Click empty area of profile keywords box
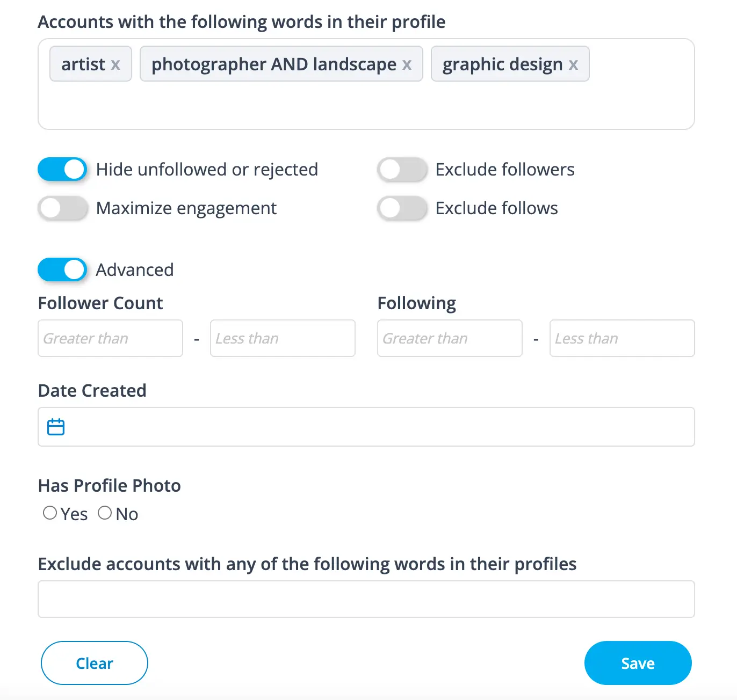 (x=366, y=105)
